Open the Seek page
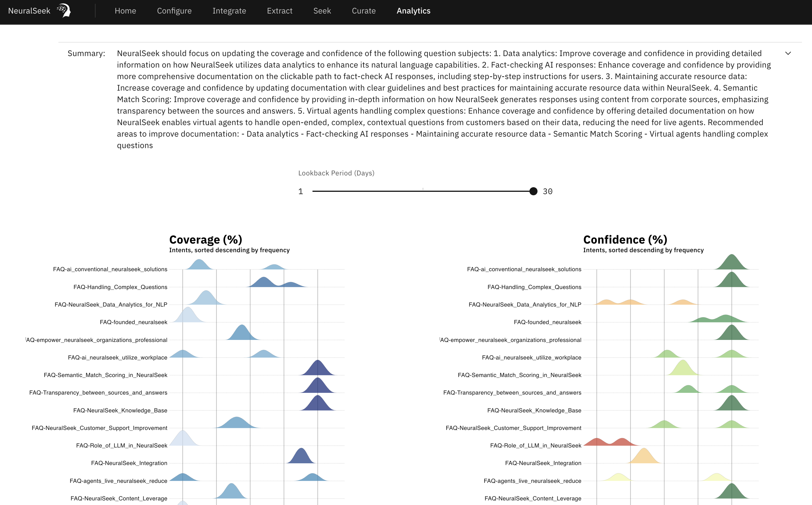This screenshot has height=505, width=812. [x=322, y=11]
